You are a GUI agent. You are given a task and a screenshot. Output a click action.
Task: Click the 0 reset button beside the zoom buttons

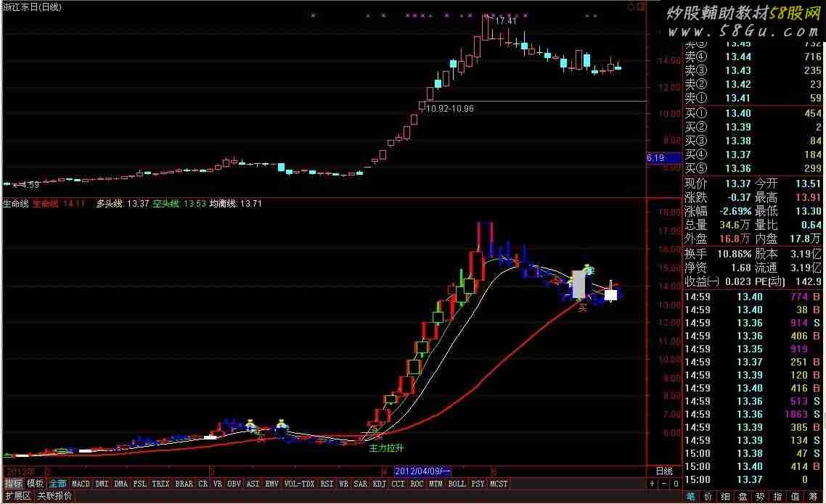tap(675, 484)
